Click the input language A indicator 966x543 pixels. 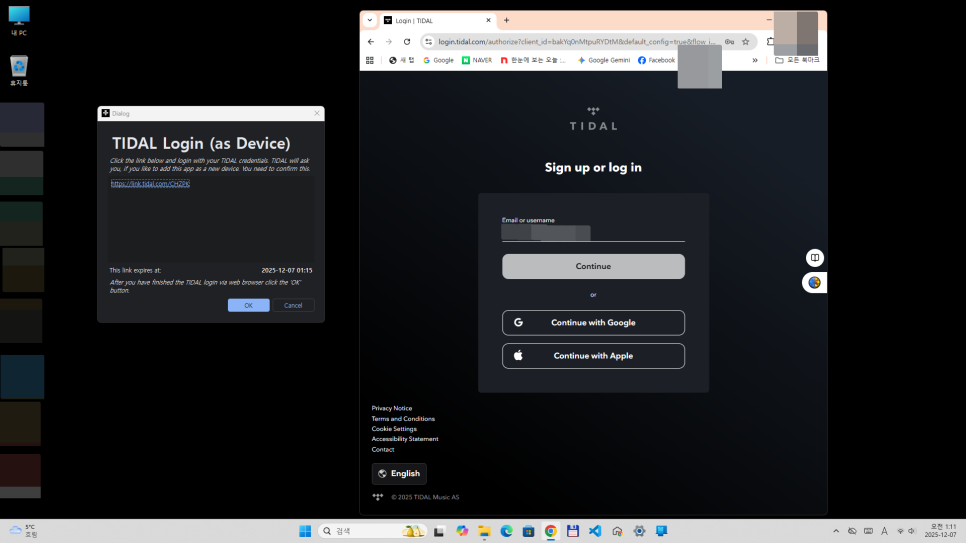[884, 531]
